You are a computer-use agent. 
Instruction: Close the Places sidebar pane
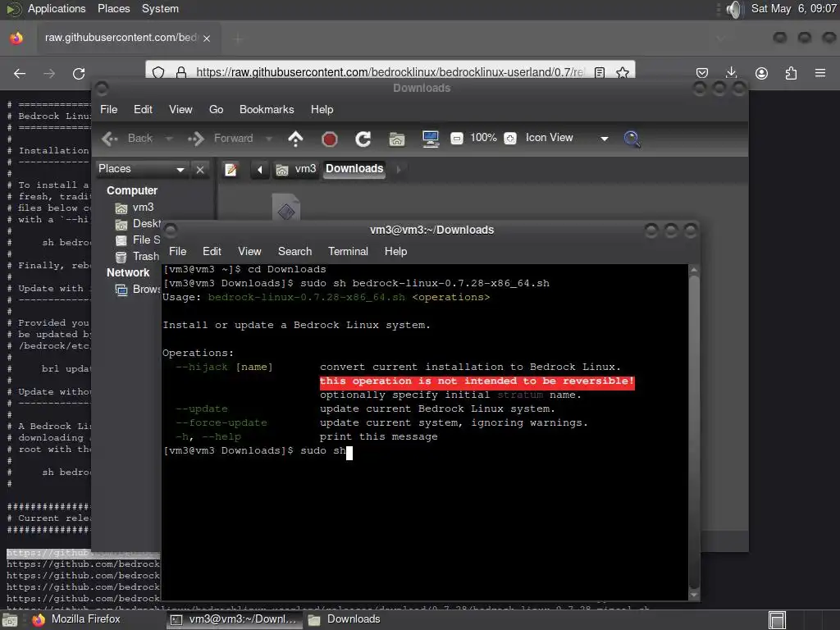pyautogui.click(x=200, y=170)
